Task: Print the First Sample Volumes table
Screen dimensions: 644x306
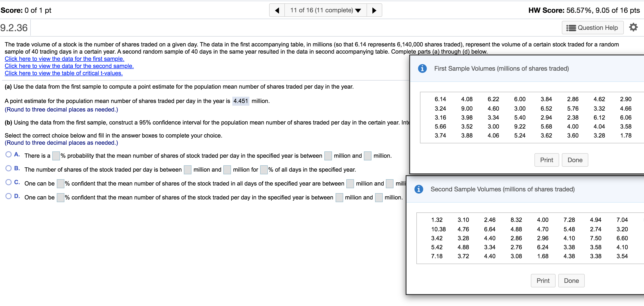Action: tap(547, 160)
